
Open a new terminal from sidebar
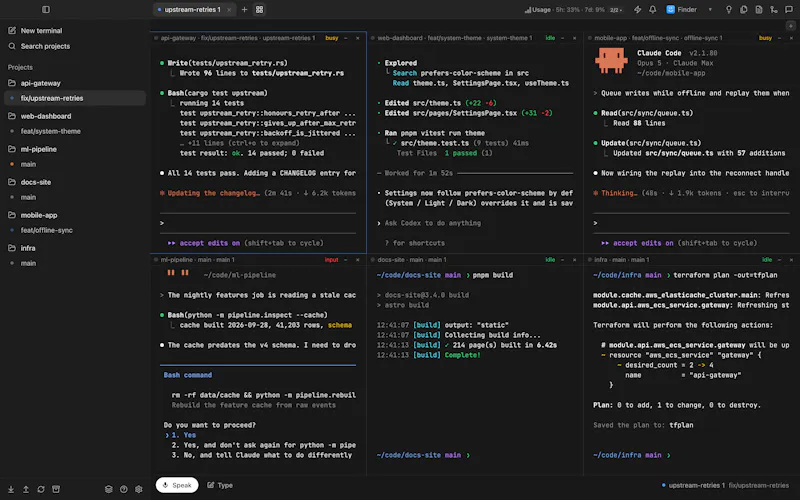[35, 31]
